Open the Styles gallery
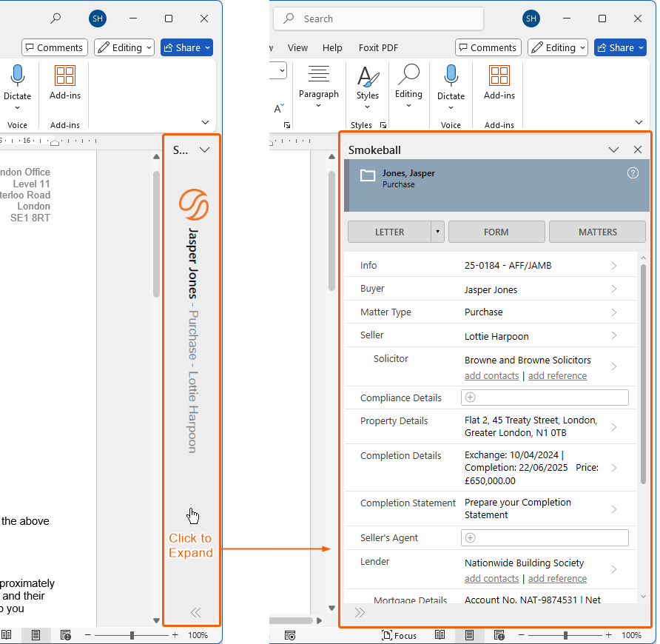660x644 pixels. 368,87
